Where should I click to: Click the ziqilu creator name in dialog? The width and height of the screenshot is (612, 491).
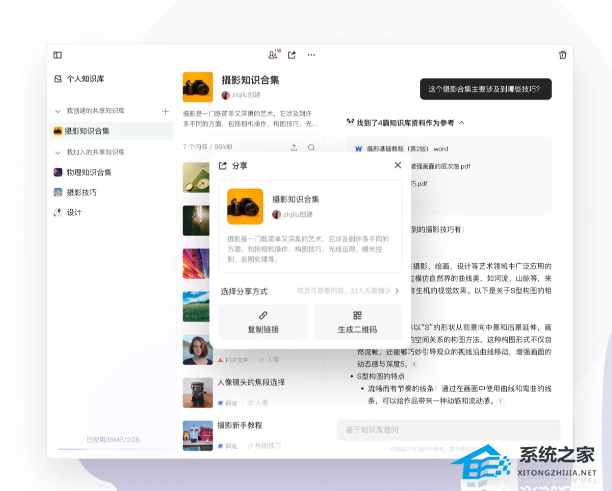tap(298, 214)
